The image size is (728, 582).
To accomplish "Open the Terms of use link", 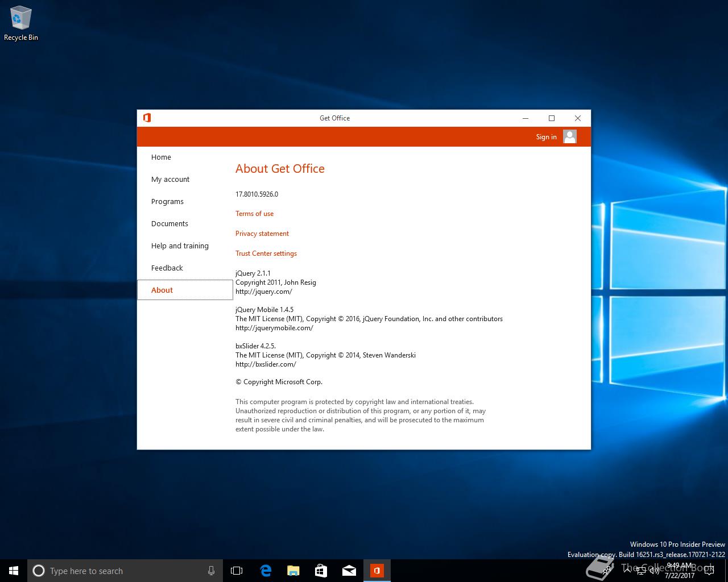I will (254, 214).
